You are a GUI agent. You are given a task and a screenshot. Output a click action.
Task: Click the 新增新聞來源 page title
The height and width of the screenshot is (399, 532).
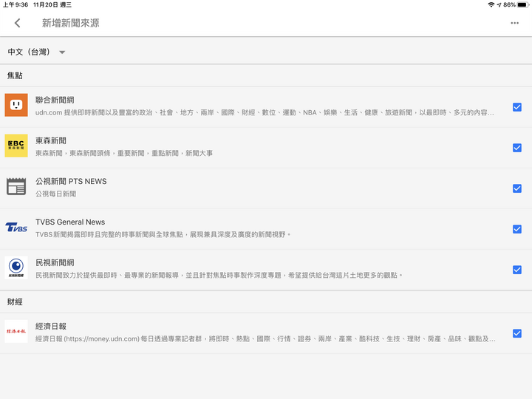pos(71,23)
